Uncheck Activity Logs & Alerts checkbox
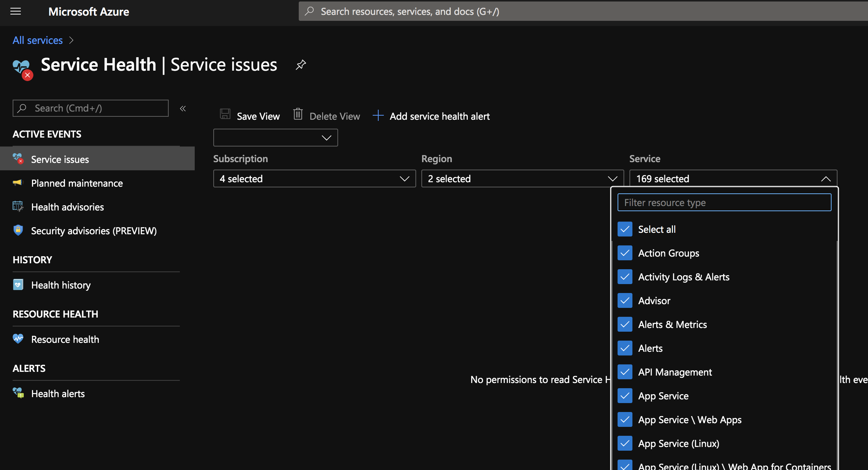 point(625,277)
